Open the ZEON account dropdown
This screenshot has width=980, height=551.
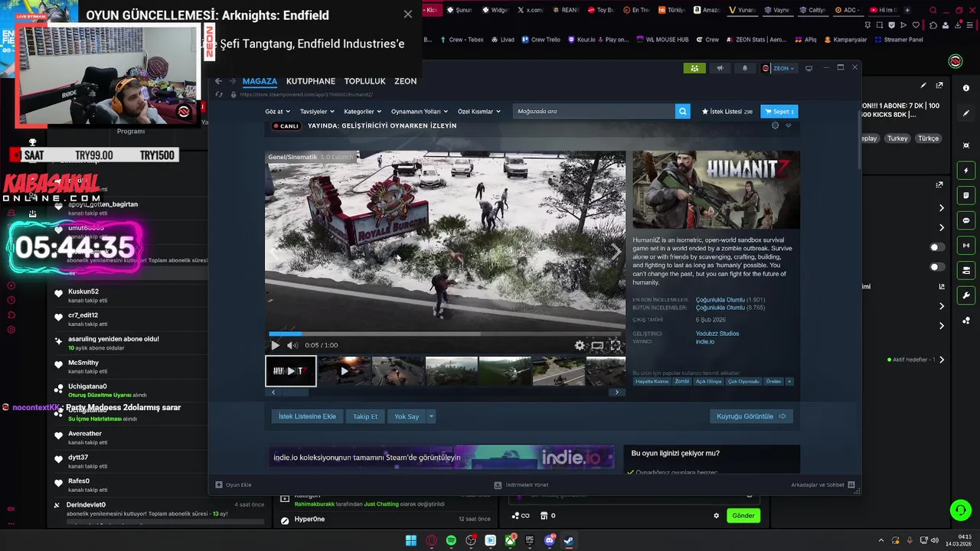(779, 68)
